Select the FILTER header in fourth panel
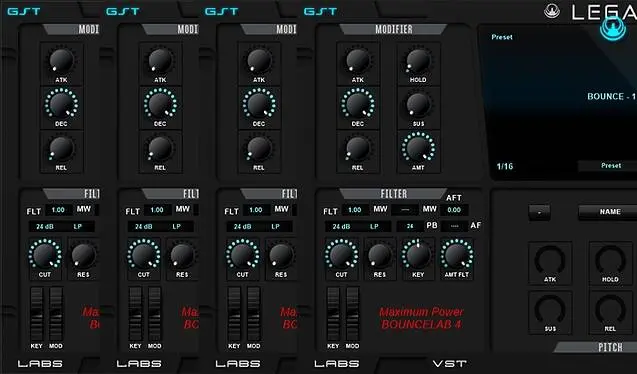The image size is (637, 374). 394,194
